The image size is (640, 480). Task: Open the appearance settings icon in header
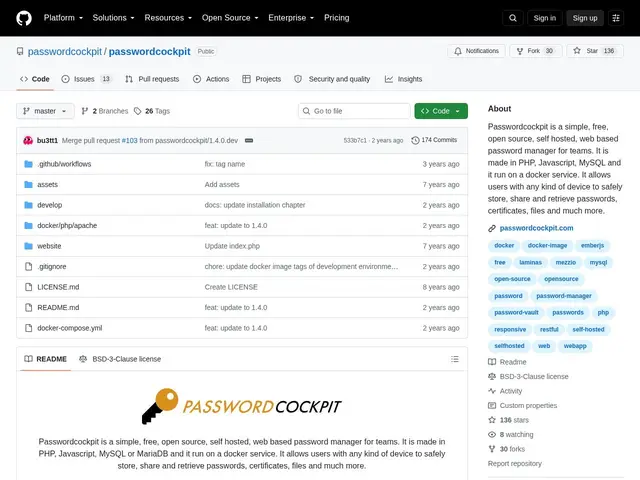click(616, 18)
